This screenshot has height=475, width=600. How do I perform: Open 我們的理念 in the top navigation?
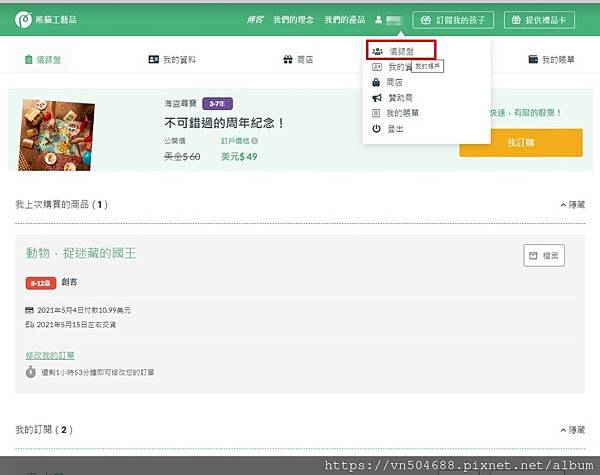(x=293, y=20)
